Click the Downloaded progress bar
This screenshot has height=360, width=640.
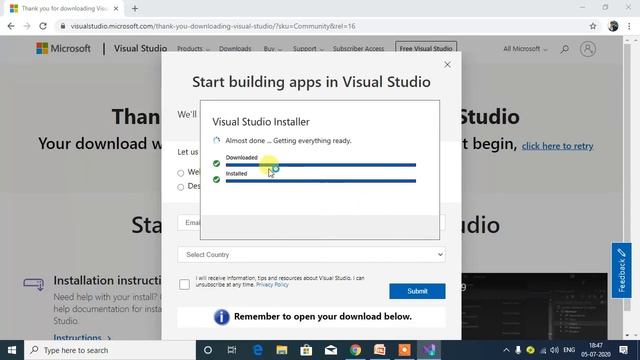point(321,165)
